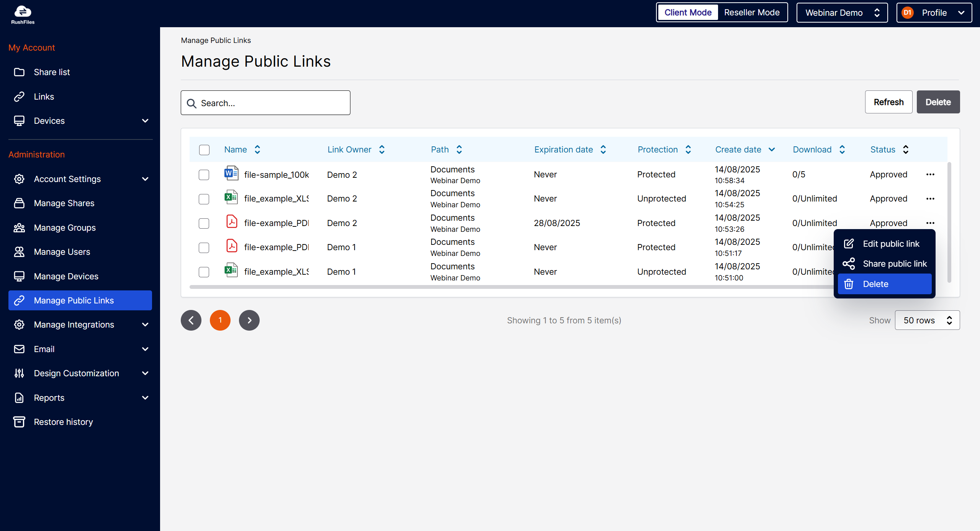Click the Word document icon for file-sample_100k
The image size is (980, 531).
tap(231, 174)
